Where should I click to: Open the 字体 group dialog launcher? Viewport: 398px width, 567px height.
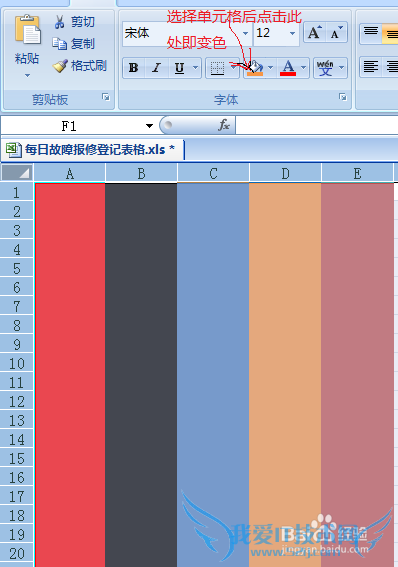coord(343,97)
